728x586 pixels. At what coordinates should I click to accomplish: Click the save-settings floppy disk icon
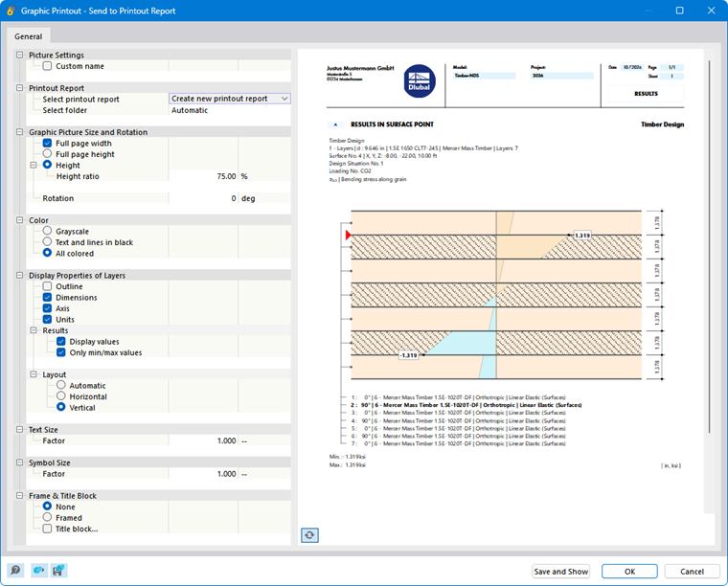coord(59,571)
